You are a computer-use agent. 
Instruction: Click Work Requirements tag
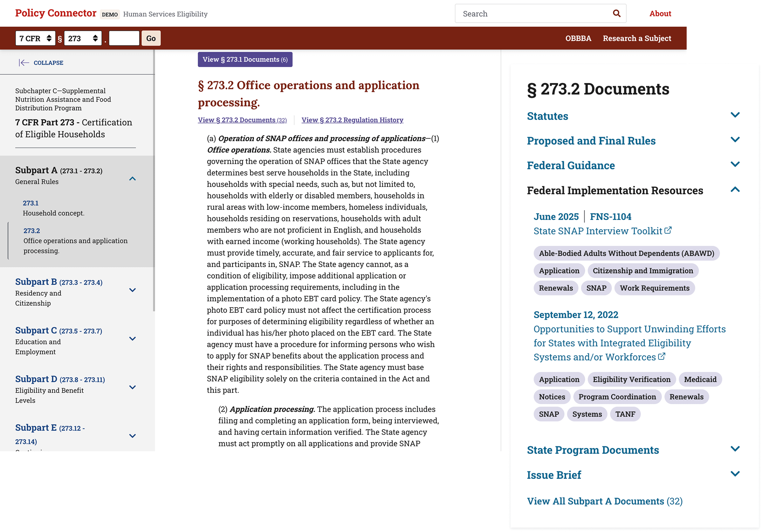pos(655,288)
